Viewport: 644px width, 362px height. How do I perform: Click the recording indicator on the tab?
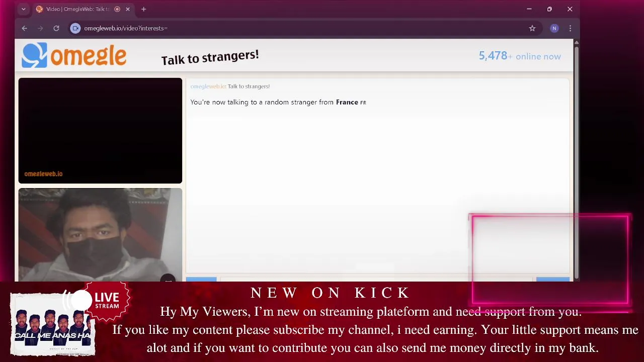(117, 9)
